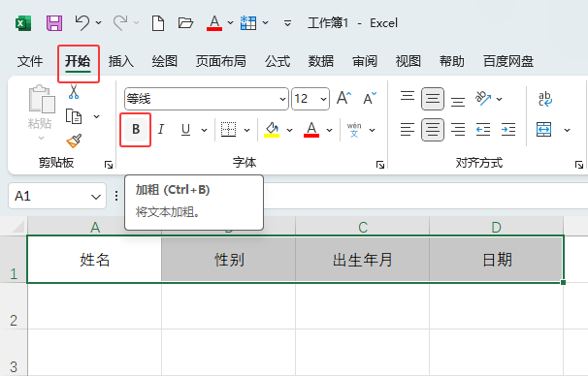Toggle bold with the B button
Image resolution: width=588 pixels, height=376 pixels.
[136, 130]
